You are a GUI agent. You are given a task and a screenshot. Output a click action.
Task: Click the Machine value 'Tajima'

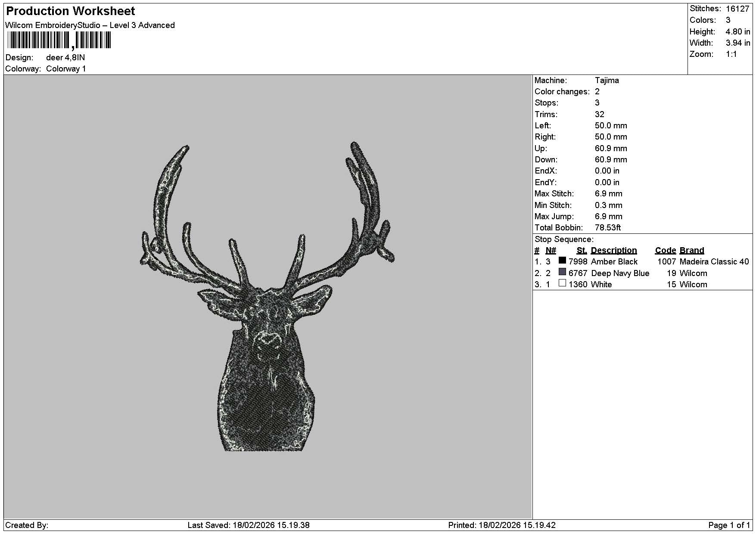click(x=607, y=81)
